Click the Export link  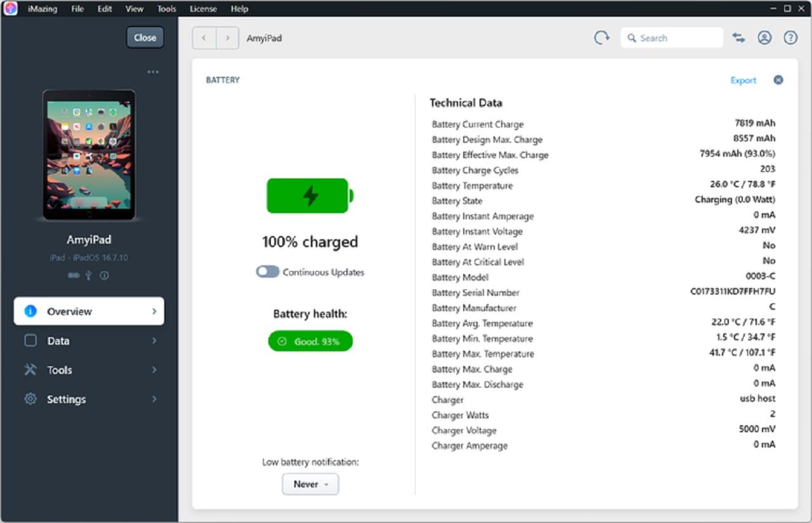pos(743,81)
